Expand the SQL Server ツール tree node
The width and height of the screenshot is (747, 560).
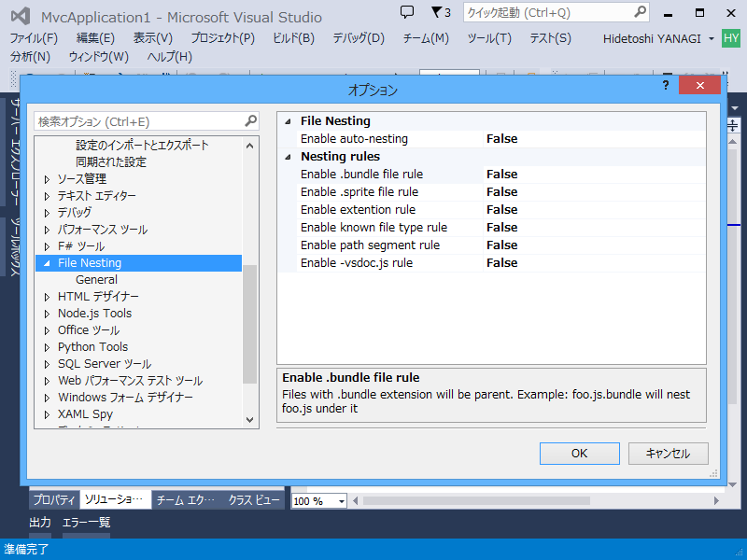coord(48,364)
